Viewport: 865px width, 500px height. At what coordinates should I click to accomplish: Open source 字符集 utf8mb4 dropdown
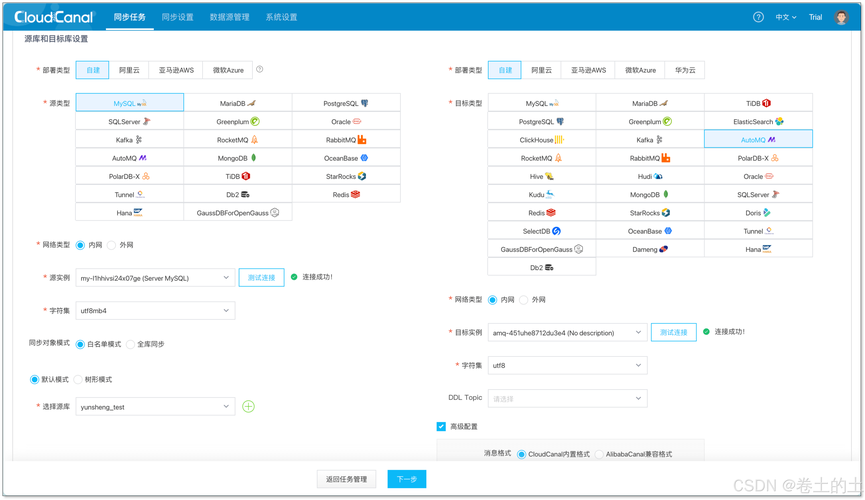coord(155,311)
